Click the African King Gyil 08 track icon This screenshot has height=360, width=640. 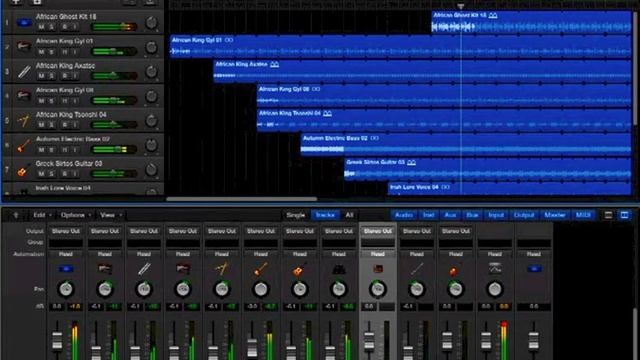click(x=24, y=96)
